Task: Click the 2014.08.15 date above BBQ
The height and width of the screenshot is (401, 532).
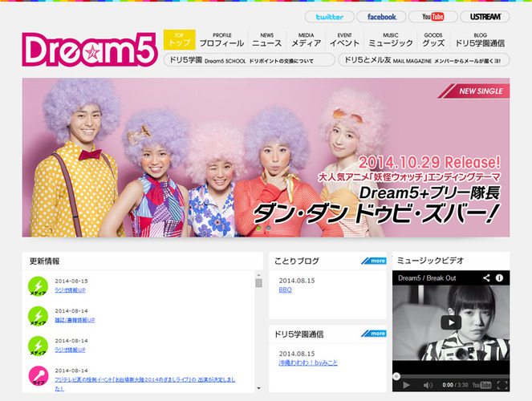Action: 297,281
